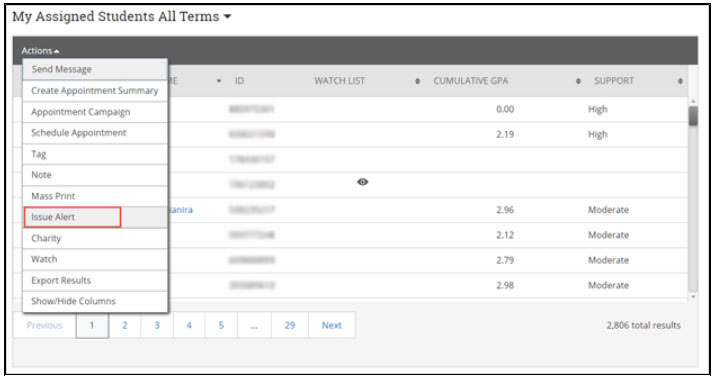Select Export Results menu option
Viewport: 716px width, 376px height.
(x=95, y=280)
